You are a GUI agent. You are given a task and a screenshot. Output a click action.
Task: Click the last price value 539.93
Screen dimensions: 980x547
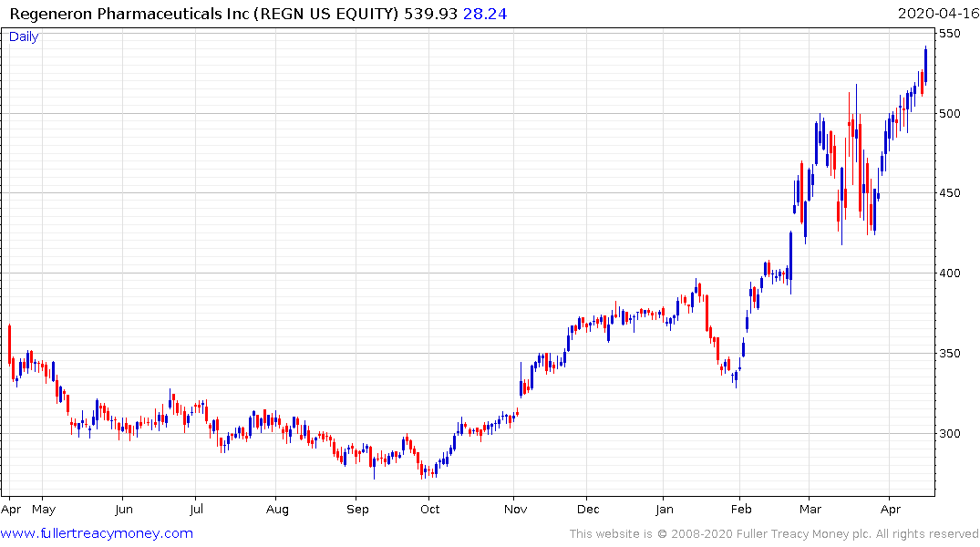point(430,14)
